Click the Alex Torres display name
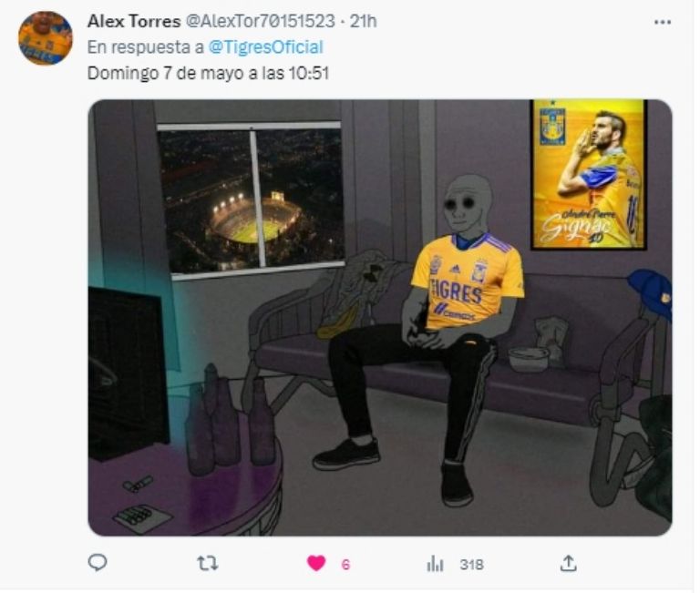Viewport: 700px width, 593px height. (x=134, y=21)
